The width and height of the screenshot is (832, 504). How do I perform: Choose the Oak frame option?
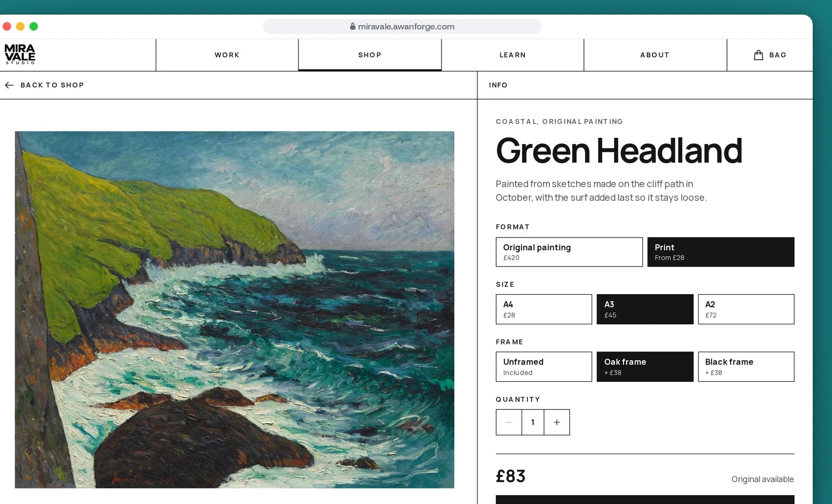[x=645, y=367]
